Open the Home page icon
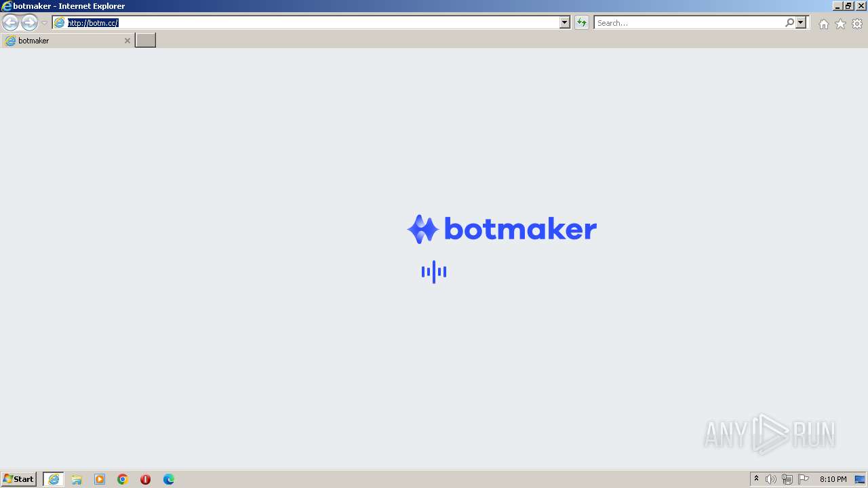 coord(823,24)
